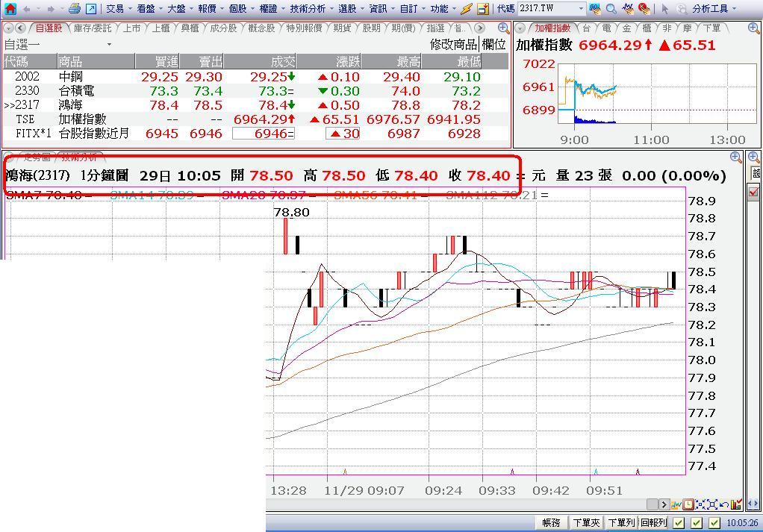Image resolution: width=763 pixels, height=532 pixels.
Task: Select the 2317 鴻海 row
Action: [x=255, y=104]
